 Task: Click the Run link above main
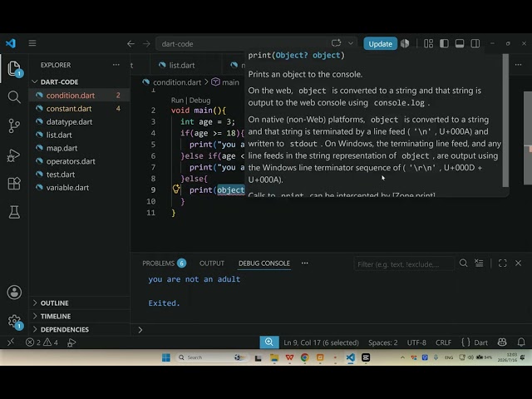[x=177, y=101]
